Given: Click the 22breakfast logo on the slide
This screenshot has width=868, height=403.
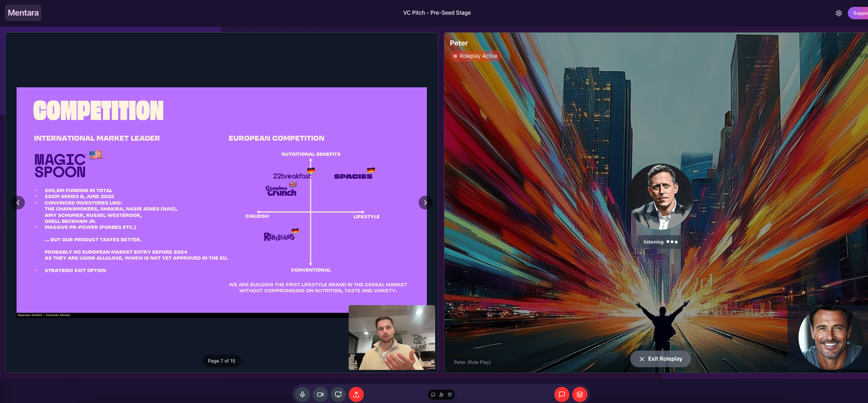Looking at the screenshot, I should [x=292, y=176].
